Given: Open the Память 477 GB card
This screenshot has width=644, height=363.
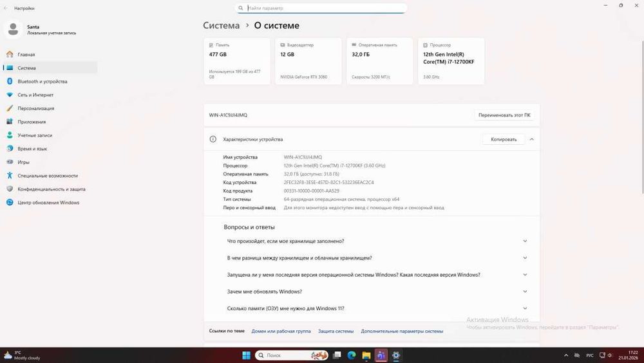Looking at the screenshot, I should [237, 61].
